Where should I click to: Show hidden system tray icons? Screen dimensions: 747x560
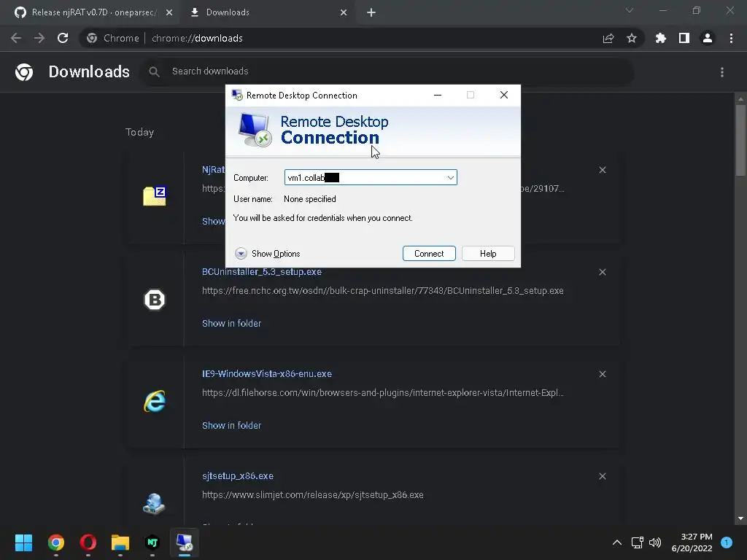pos(617,542)
